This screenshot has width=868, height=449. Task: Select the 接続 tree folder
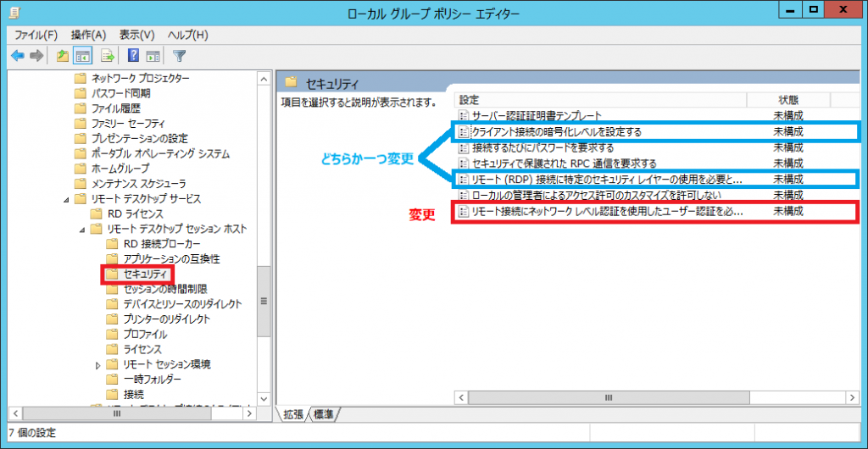click(x=134, y=394)
